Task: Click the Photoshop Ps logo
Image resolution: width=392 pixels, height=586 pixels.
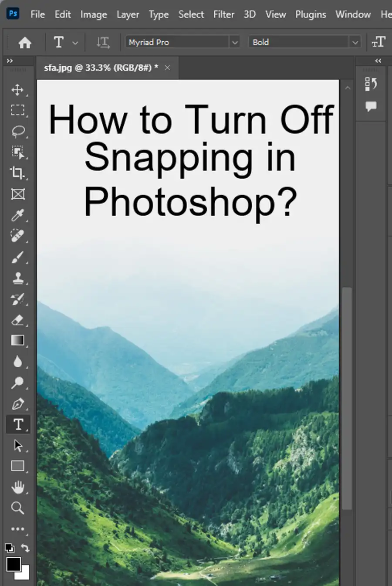Action: click(x=13, y=14)
